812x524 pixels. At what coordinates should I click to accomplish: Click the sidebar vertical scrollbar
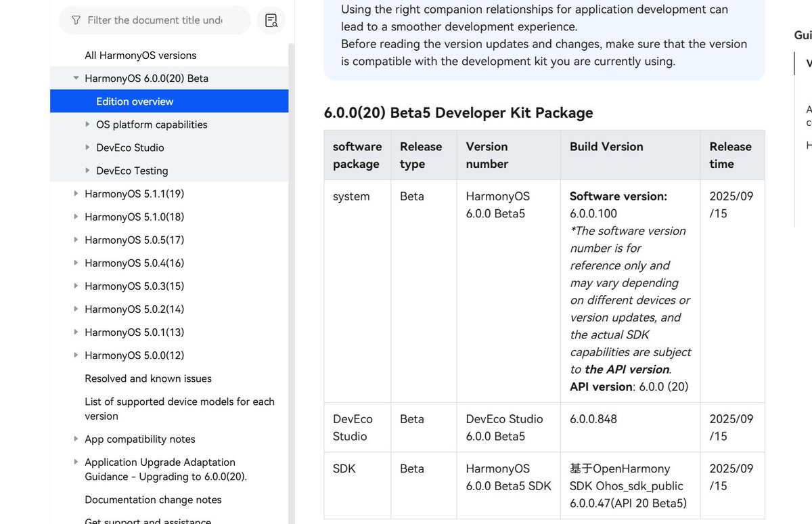coord(292,283)
